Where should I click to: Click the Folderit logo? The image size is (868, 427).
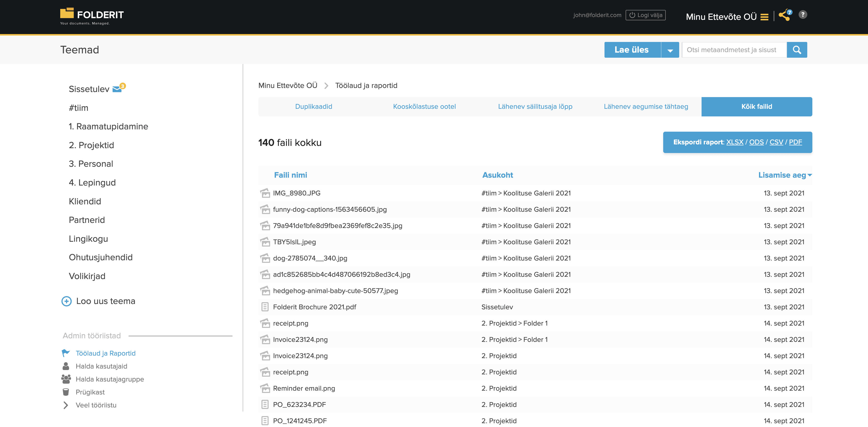click(92, 16)
